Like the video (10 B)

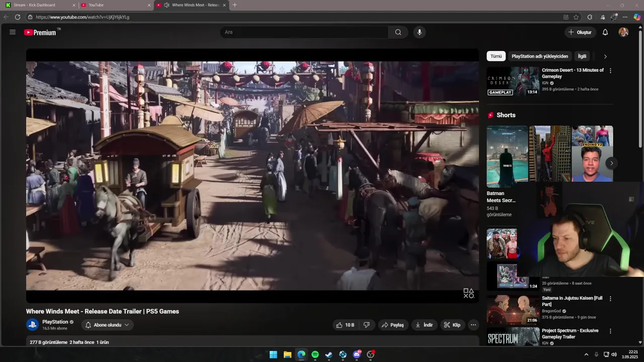tap(345, 325)
